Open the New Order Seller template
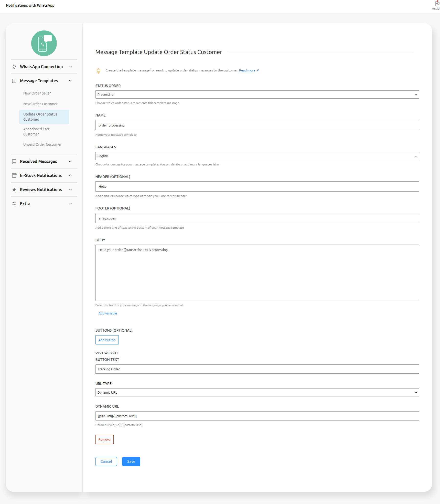 [37, 93]
